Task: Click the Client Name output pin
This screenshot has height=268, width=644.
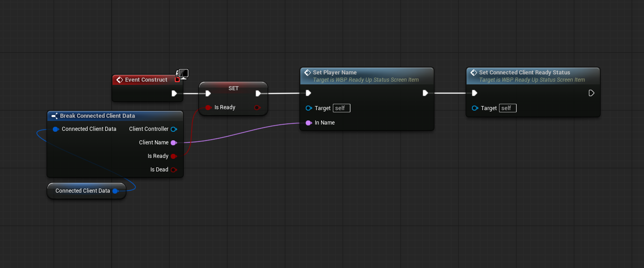Action: (173, 143)
